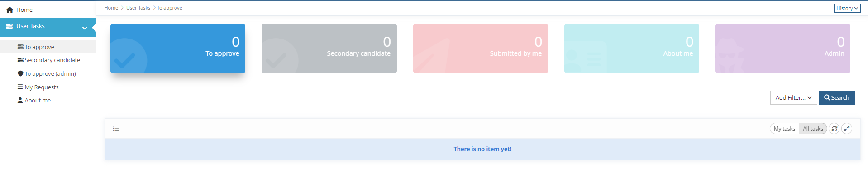Click the User Tasks breadcrumb link
Image resolution: width=868 pixels, height=170 pixels.
[x=138, y=8]
